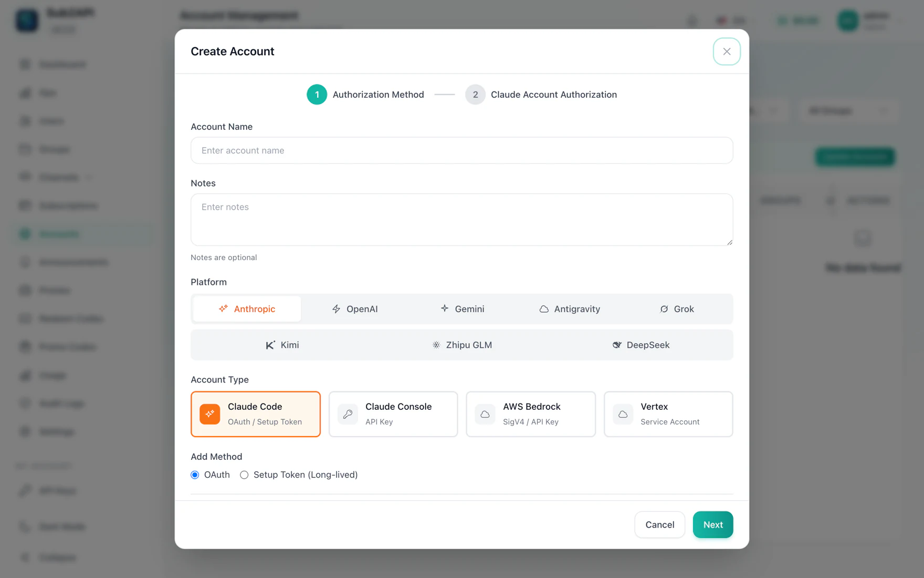Image resolution: width=924 pixels, height=578 pixels.
Task: Switch platform to DeepSeek
Action: (x=641, y=345)
